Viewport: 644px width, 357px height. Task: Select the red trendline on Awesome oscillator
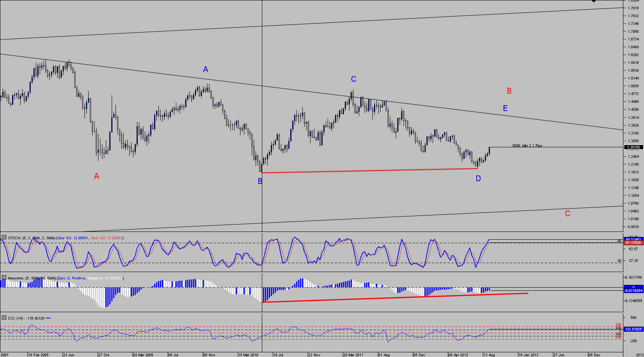394,297
